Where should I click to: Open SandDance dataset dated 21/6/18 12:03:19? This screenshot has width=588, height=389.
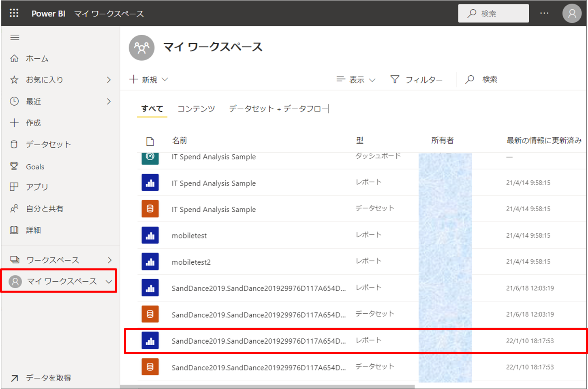(x=259, y=315)
